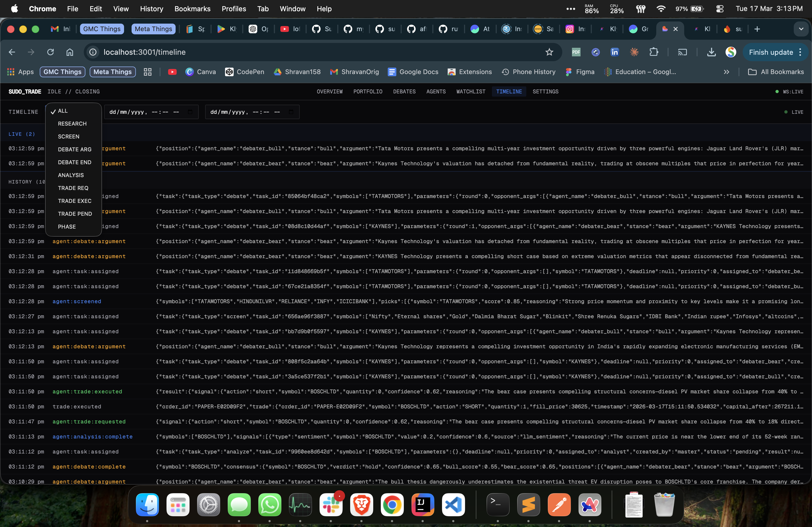Screen dimensions: 812x527
Task: Select TRADE PEND filter option
Action: pyautogui.click(x=75, y=214)
